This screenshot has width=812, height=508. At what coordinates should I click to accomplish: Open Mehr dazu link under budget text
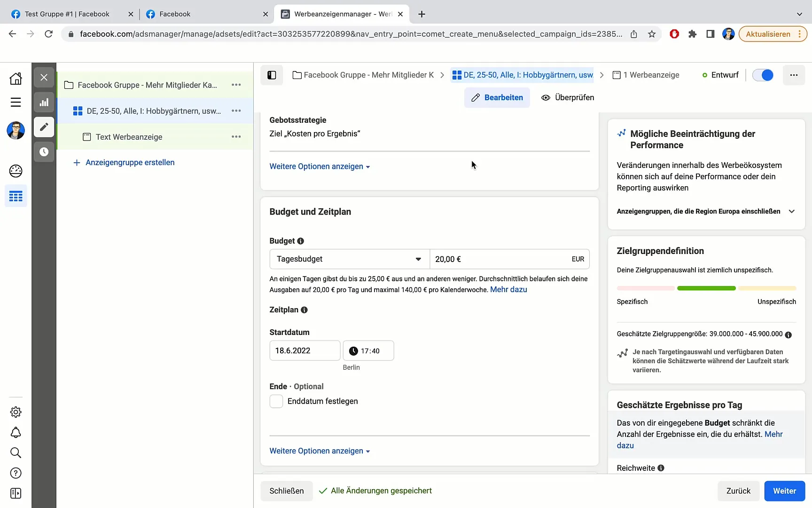pyautogui.click(x=508, y=290)
